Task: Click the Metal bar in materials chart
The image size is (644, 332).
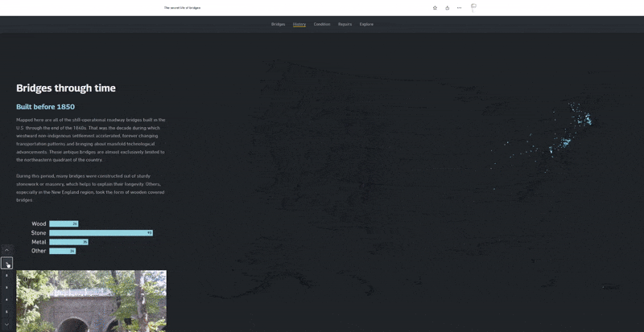Action: point(68,242)
